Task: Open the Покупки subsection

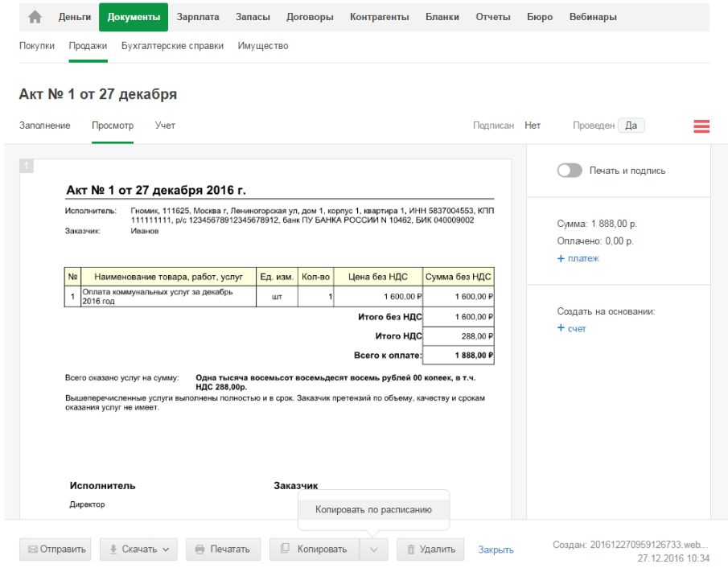Action: [37, 46]
